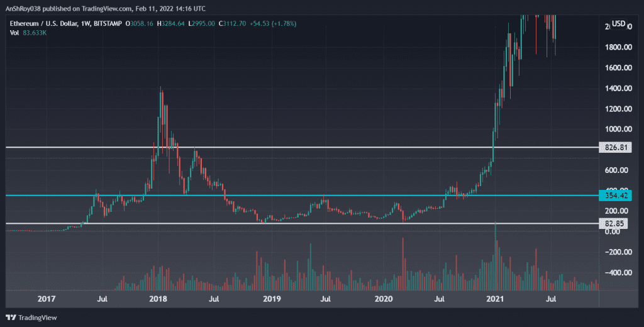The height and width of the screenshot is (327, 644).
Task: Click the 354.42 cyan price label
Action: tap(615, 196)
